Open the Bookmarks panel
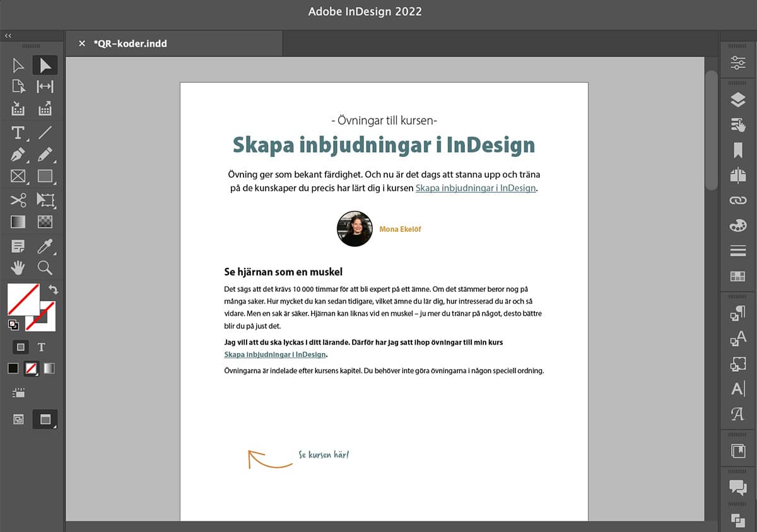The height and width of the screenshot is (532, 757). 737,150
